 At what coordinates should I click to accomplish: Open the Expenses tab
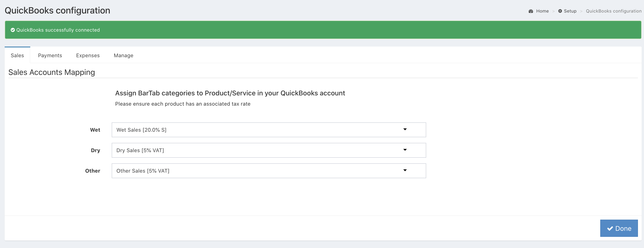[x=88, y=56]
